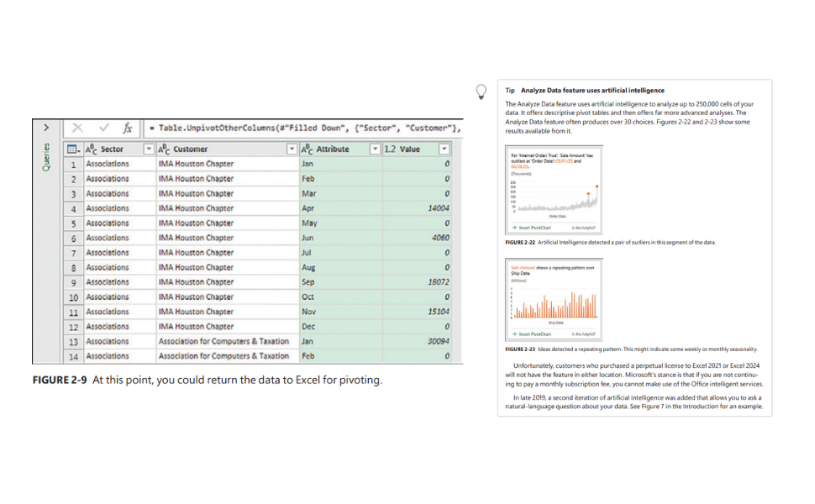The image size is (815, 504).
Task: Open the Value column filter dropdown
Action: pyautogui.click(x=444, y=148)
